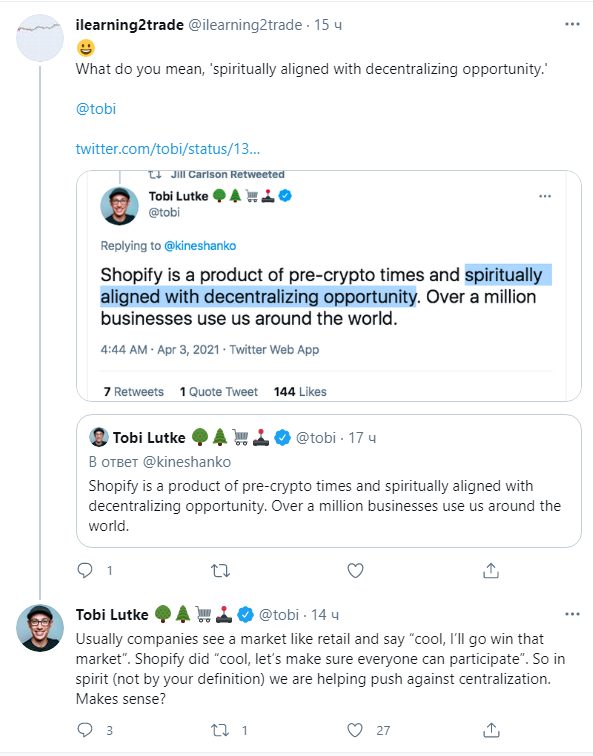Open the twitter.com/tobi/status link

tap(168, 148)
